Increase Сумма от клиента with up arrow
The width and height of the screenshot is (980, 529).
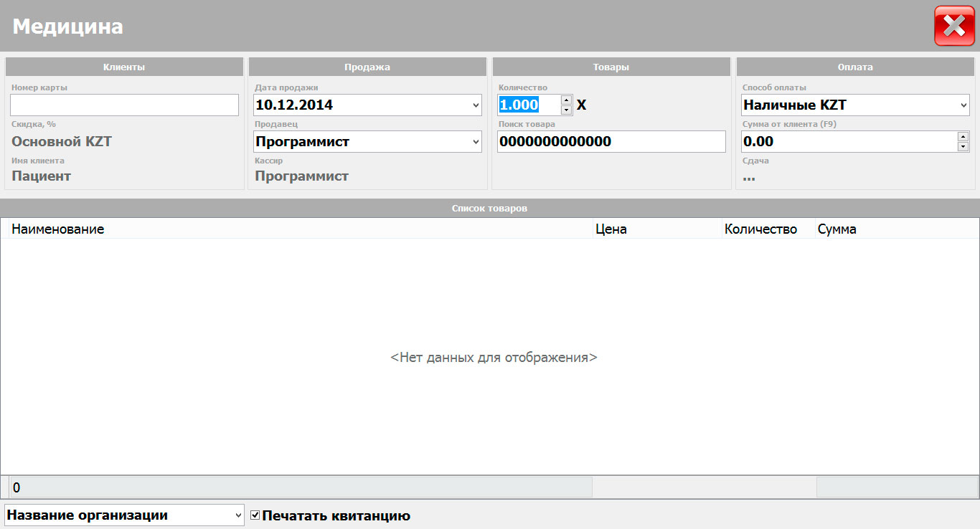[x=963, y=136]
